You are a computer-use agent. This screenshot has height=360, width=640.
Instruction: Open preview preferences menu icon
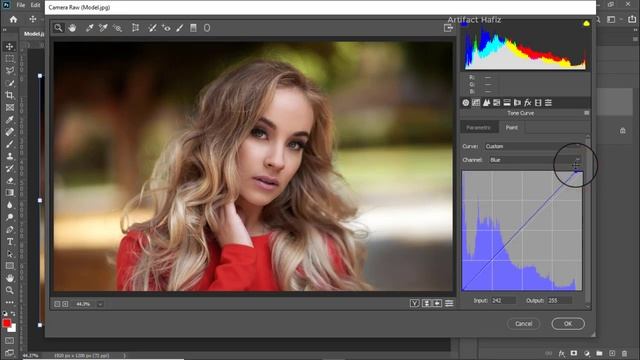[449, 303]
